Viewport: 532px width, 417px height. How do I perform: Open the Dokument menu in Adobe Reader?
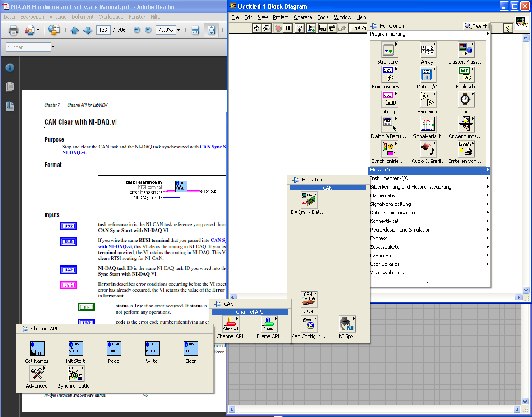[83, 17]
